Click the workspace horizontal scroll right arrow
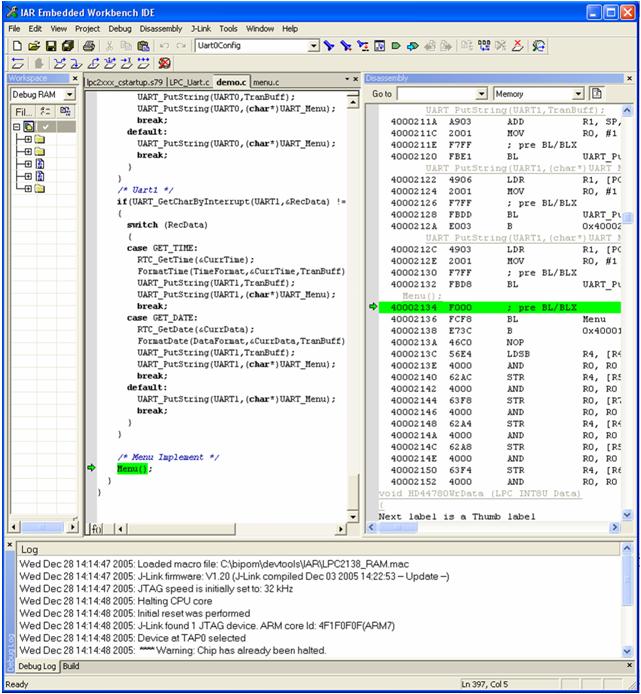Screen dimensions: 641x694 point(72,527)
